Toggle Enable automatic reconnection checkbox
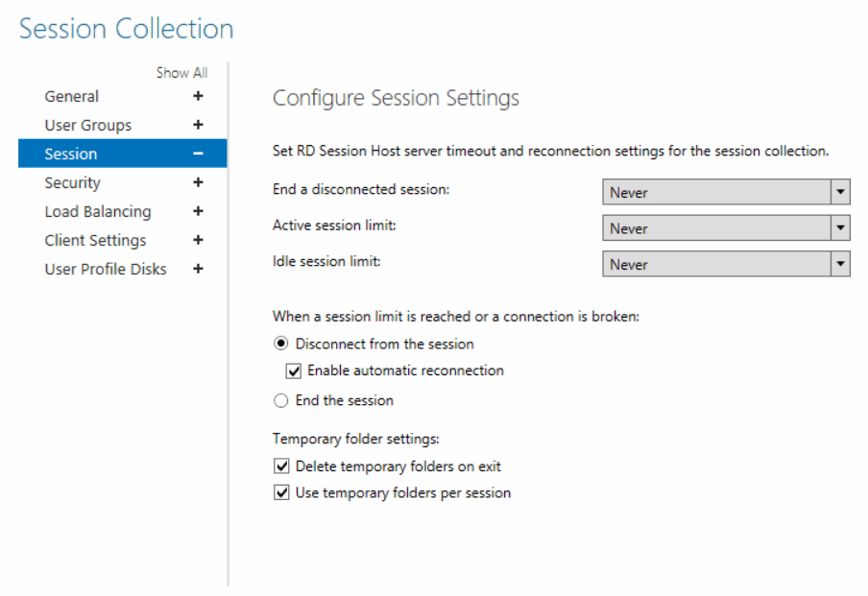This screenshot has height=596, width=868. (294, 370)
